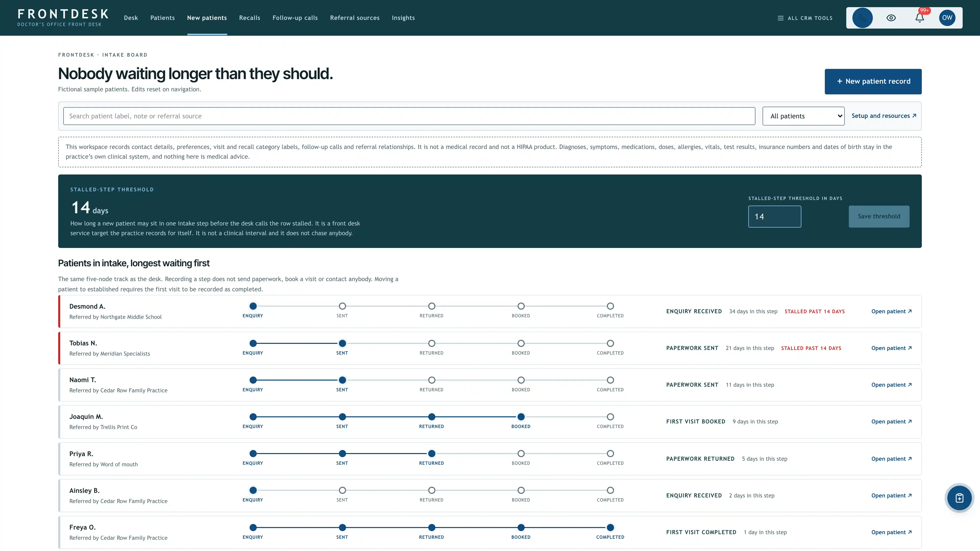
Task: Open the floating clipboard button
Action: coord(960,498)
